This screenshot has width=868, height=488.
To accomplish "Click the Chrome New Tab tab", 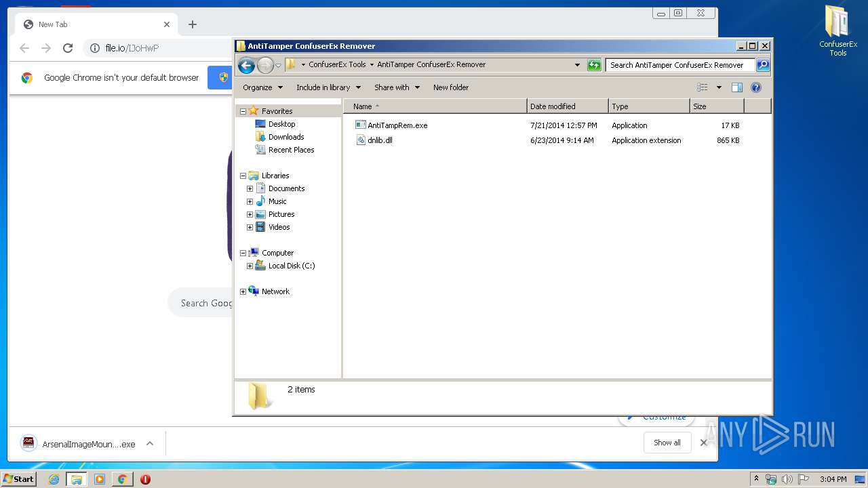I will 95,24.
